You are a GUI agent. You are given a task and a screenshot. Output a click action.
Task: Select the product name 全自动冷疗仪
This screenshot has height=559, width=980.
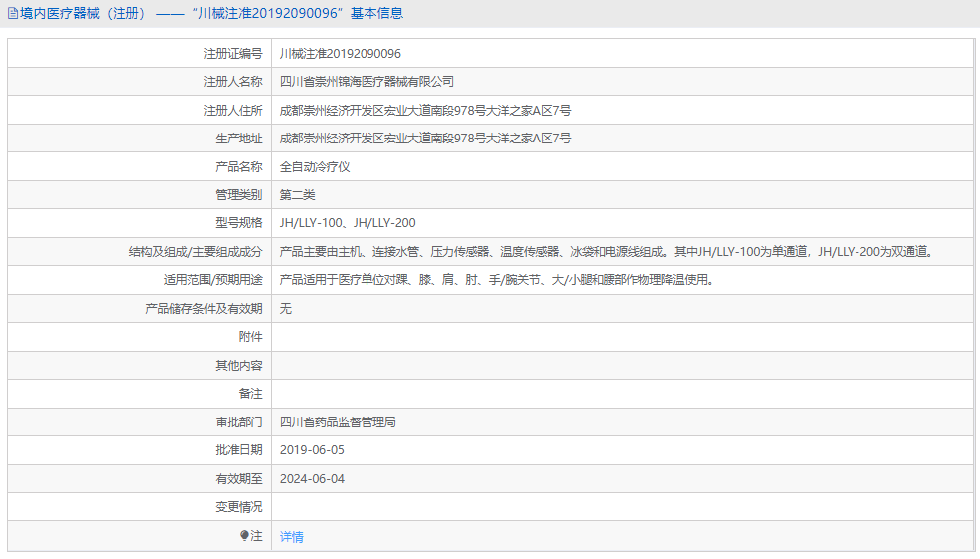(315, 167)
